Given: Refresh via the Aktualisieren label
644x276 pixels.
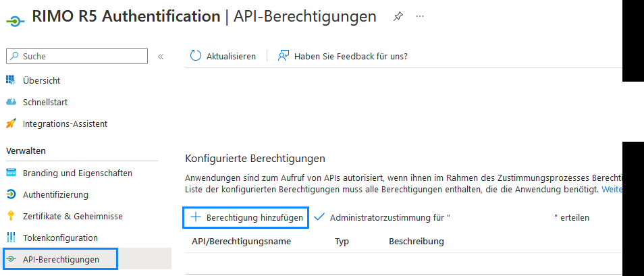Looking at the screenshot, I should click(x=231, y=56).
